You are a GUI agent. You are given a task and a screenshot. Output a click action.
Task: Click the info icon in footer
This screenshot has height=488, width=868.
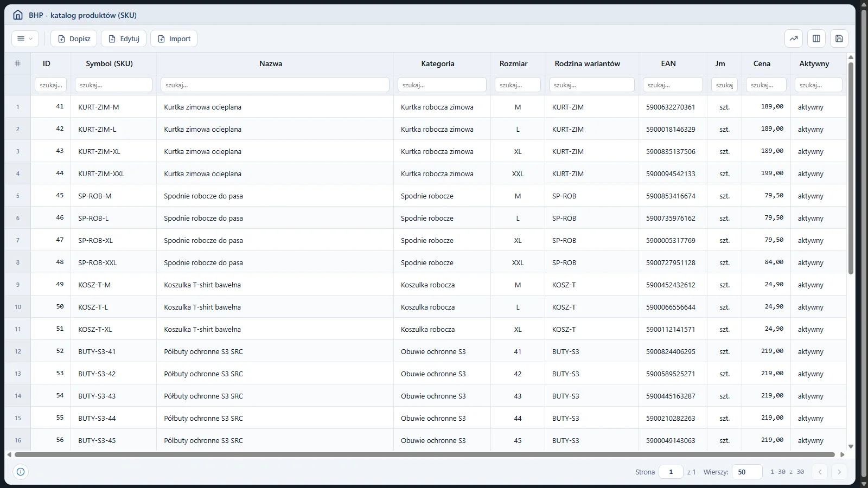(21, 472)
